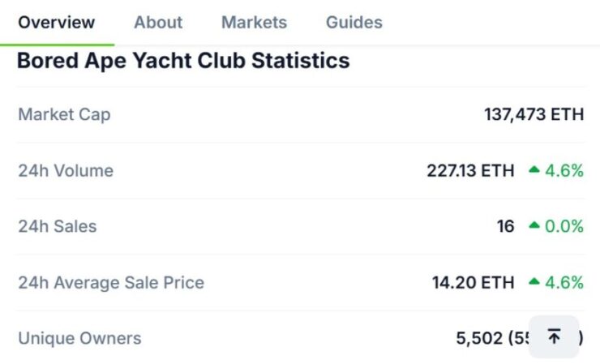
Task: Click the green up arrow beside 24h Volume
Action: coord(534,169)
